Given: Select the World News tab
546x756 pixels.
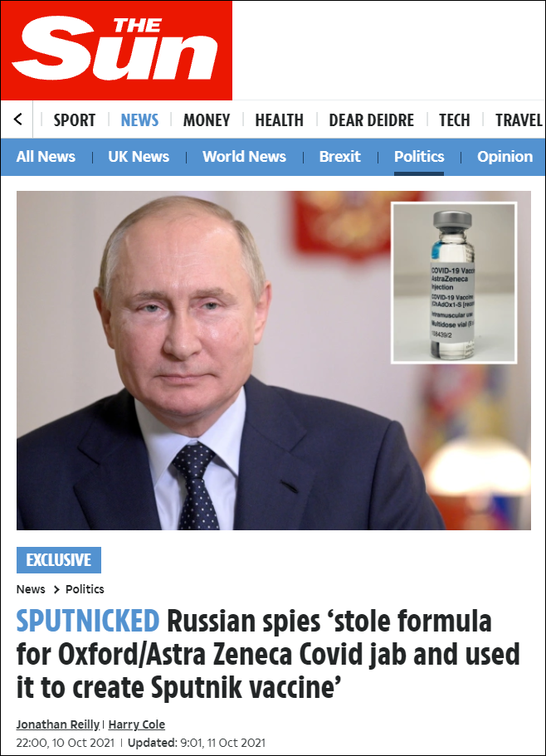Looking at the screenshot, I should tap(244, 157).
